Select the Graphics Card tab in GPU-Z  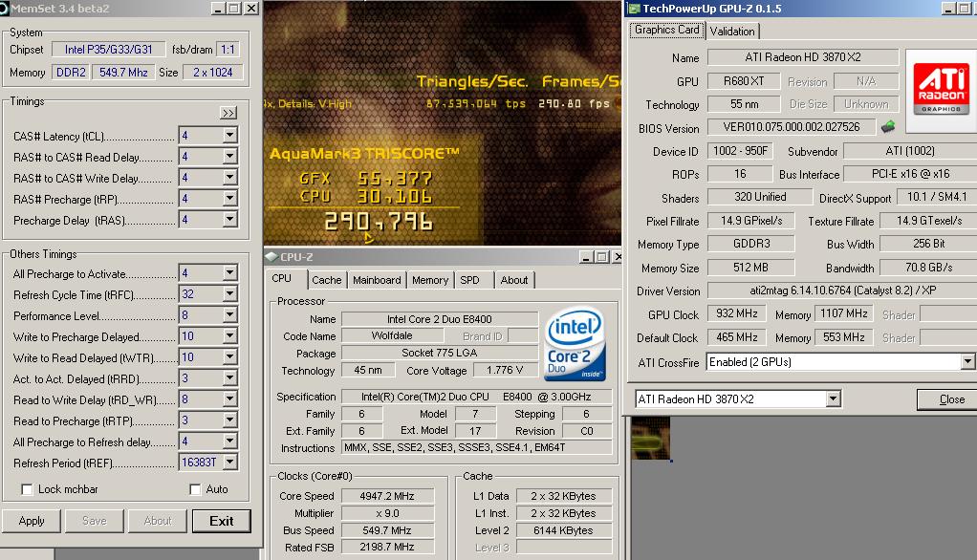click(x=666, y=30)
